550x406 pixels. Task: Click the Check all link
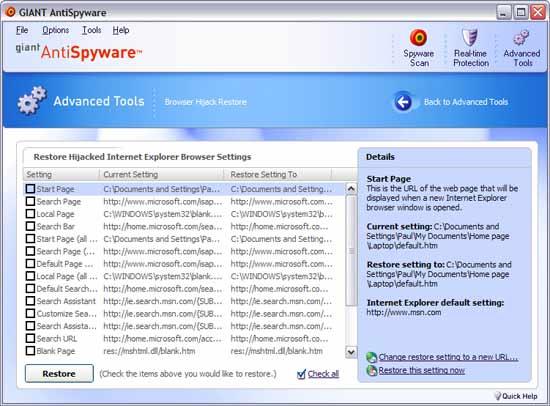point(323,374)
